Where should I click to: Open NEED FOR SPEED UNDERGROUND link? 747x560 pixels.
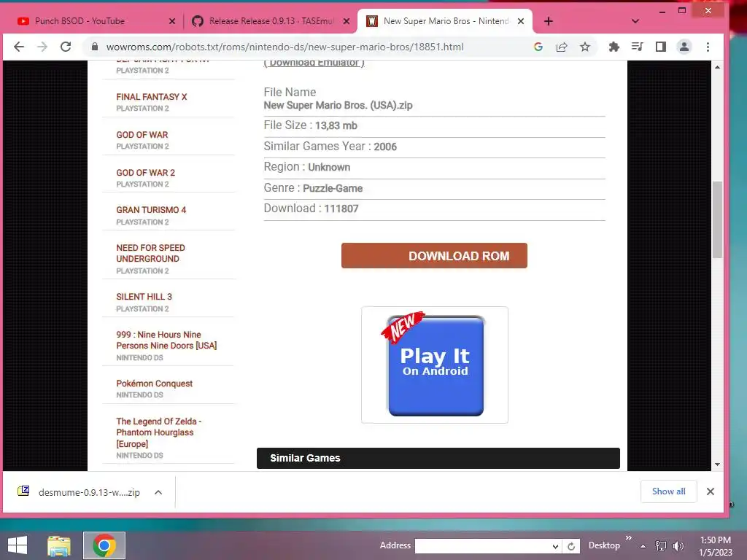click(150, 253)
